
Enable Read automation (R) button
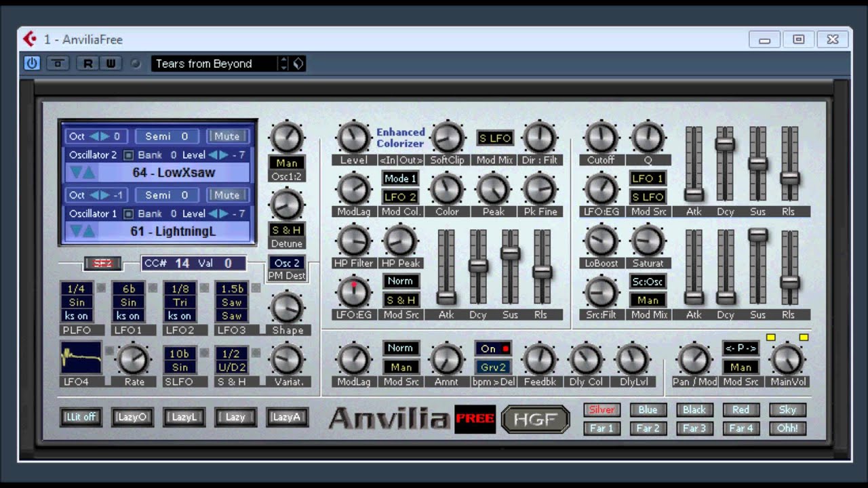(87, 63)
